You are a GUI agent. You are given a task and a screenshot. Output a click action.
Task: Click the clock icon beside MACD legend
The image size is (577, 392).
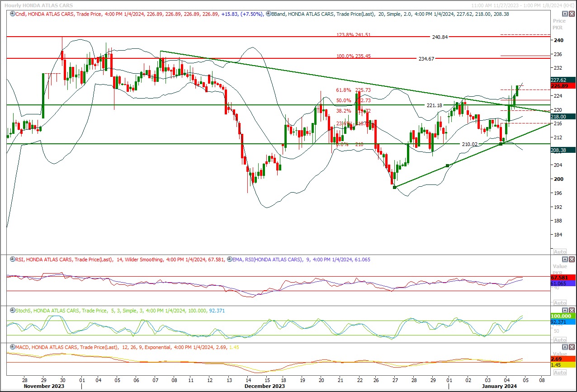11,347
